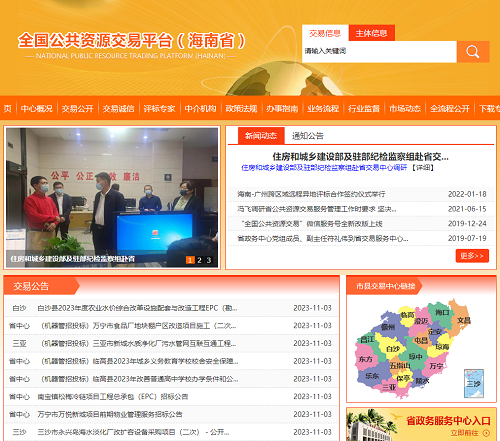Open news “全国公共资源交易”微信服务号全新改版上线
Screen dimensions: 500x441
[x=312, y=224]
